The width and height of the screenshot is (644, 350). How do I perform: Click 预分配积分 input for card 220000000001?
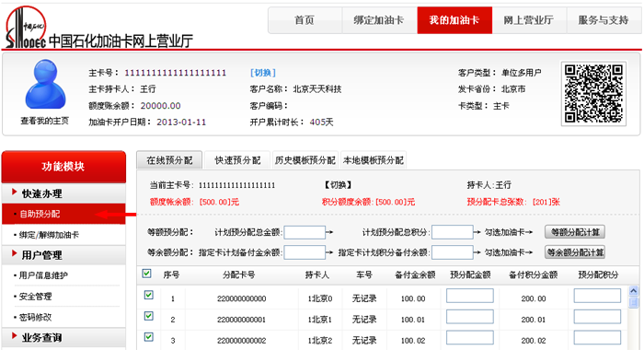pyautogui.click(x=597, y=317)
